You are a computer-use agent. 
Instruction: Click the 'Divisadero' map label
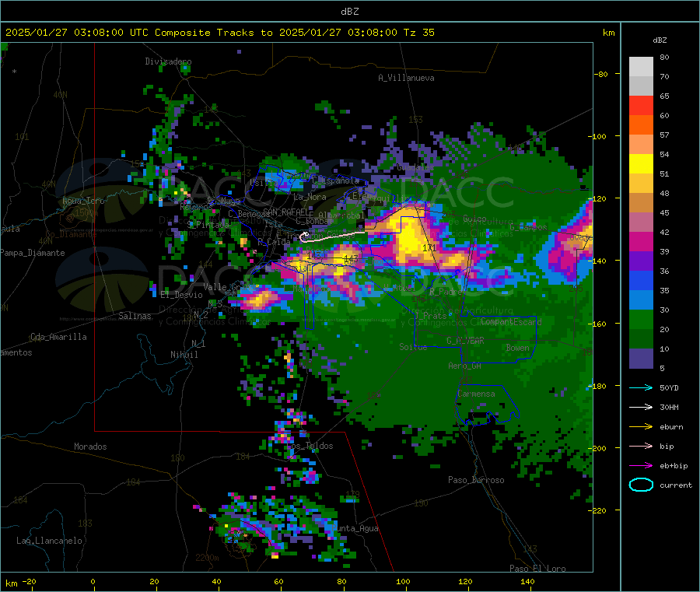tap(168, 61)
